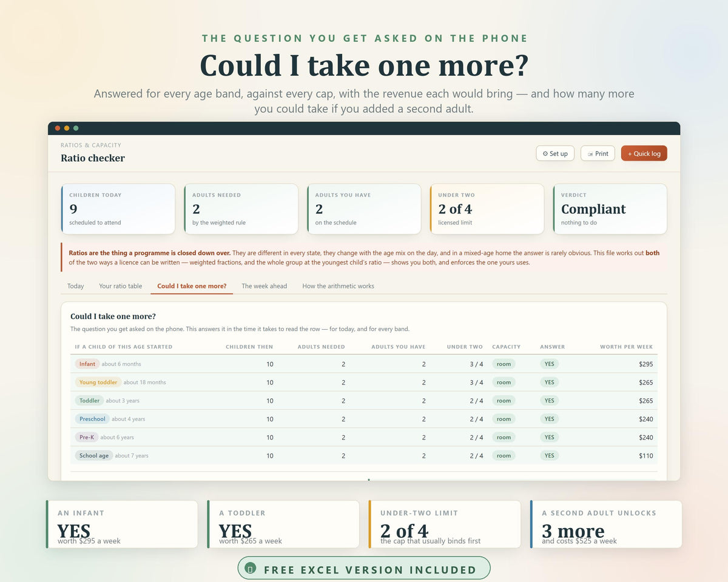Open The week ahead tab
The height and width of the screenshot is (582, 728).
[x=264, y=286]
